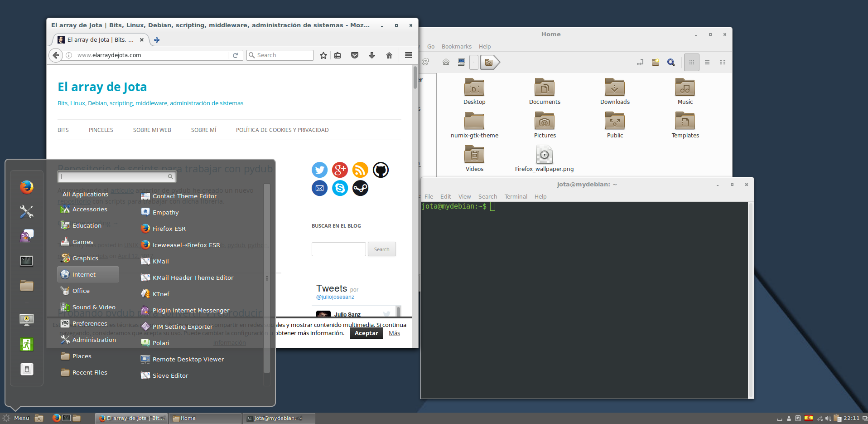Click the Skype icon on the blog
The width and height of the screenshot is (868, 424).
[340, 188]
